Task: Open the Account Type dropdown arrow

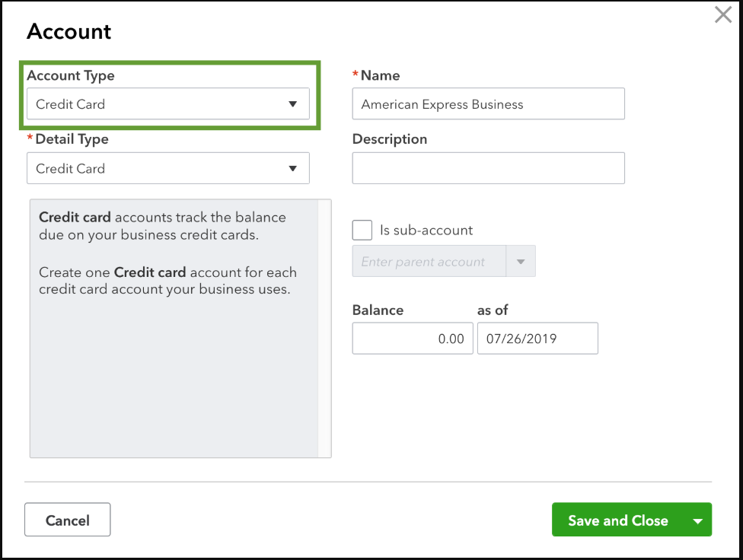Action: 292,104
